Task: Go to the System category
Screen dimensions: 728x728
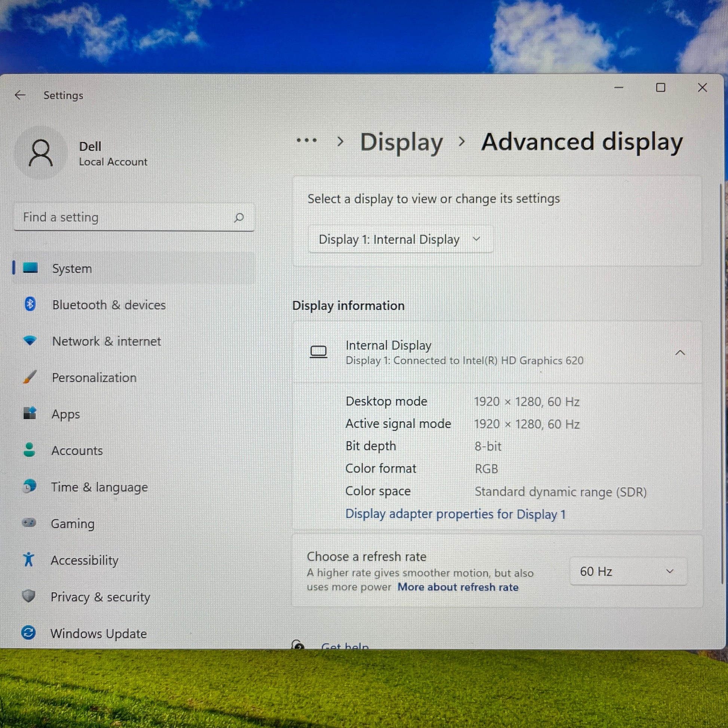Action: 71,268
